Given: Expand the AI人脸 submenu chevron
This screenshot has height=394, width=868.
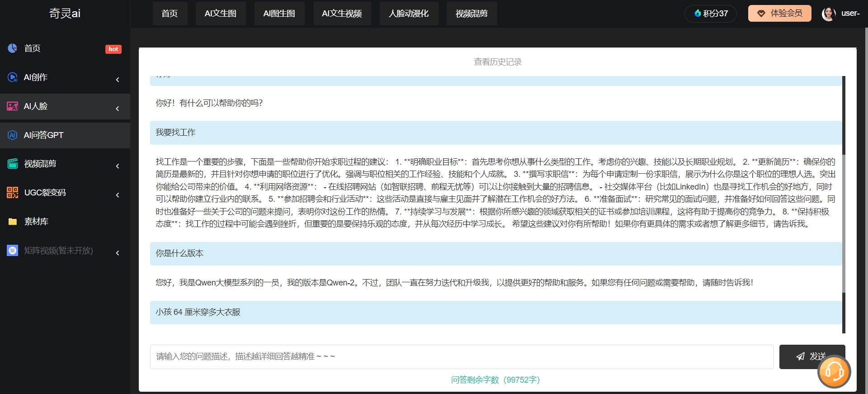Looking at the screenshot, I should [118, 109].
